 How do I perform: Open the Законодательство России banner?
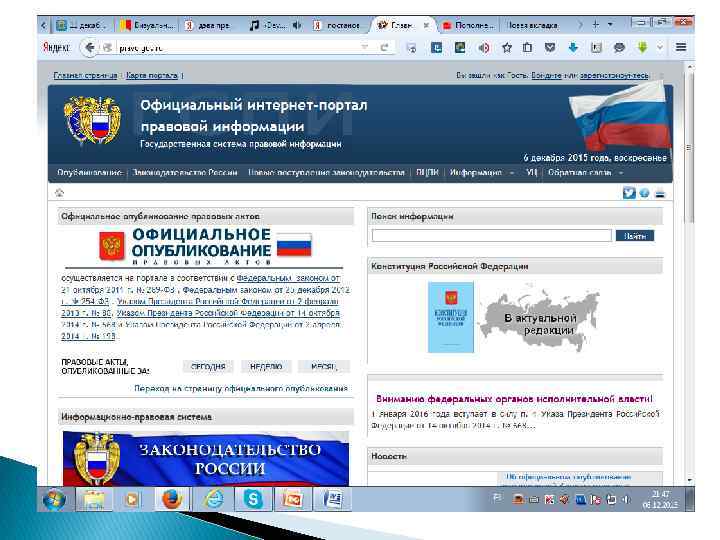[x=206, y=458]
